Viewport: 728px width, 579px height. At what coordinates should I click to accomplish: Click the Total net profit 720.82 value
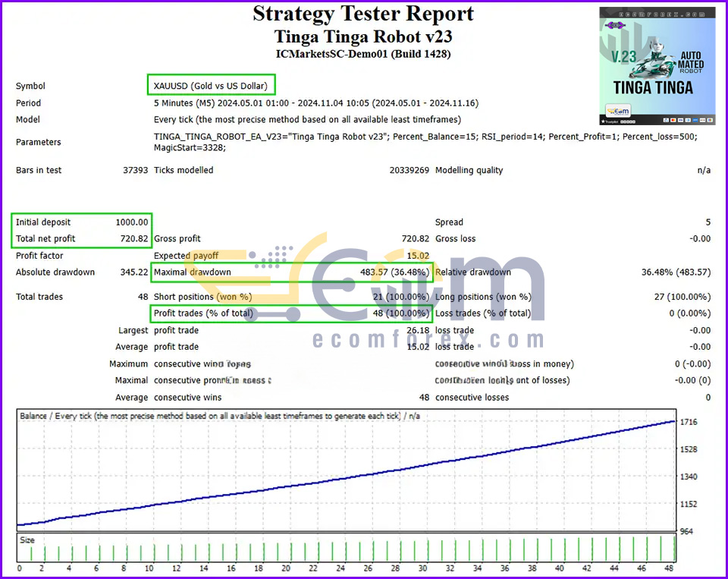(134, 238)
